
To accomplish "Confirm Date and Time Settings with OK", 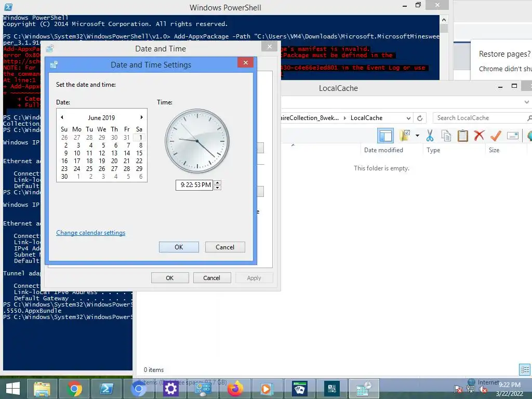I will point(179,247).
